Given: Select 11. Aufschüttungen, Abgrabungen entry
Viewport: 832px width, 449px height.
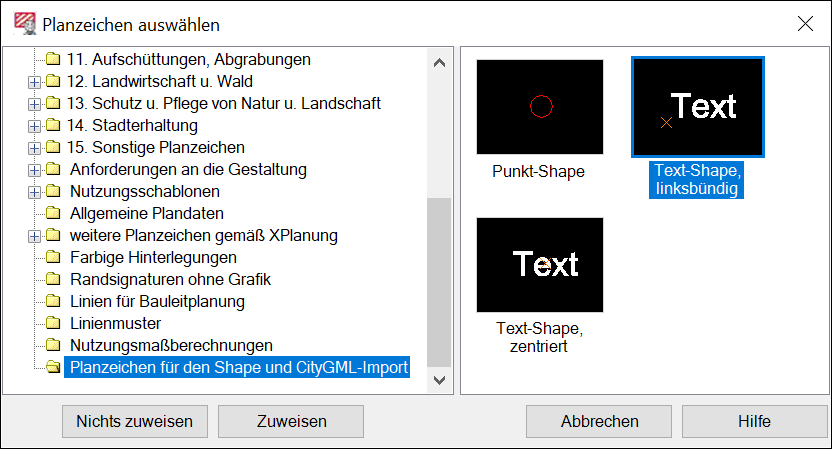Looking at the screenshot, I should [188, 60].
